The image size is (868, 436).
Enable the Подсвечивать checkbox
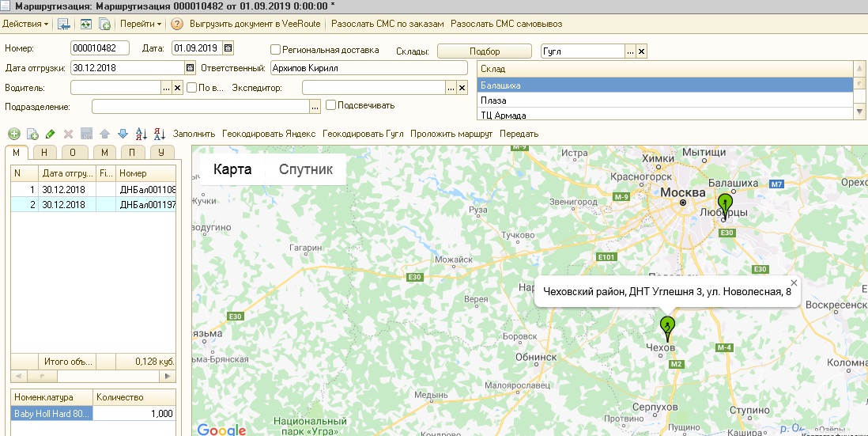point(330,105)
